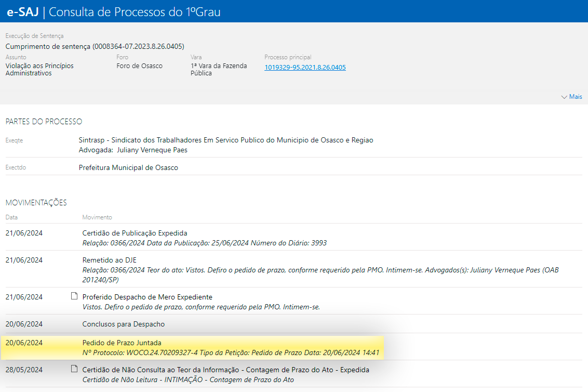The height and width of the screenshot is (392, 588).
Task: Click Remetido ao DJE movement
Action: (110, 260)
